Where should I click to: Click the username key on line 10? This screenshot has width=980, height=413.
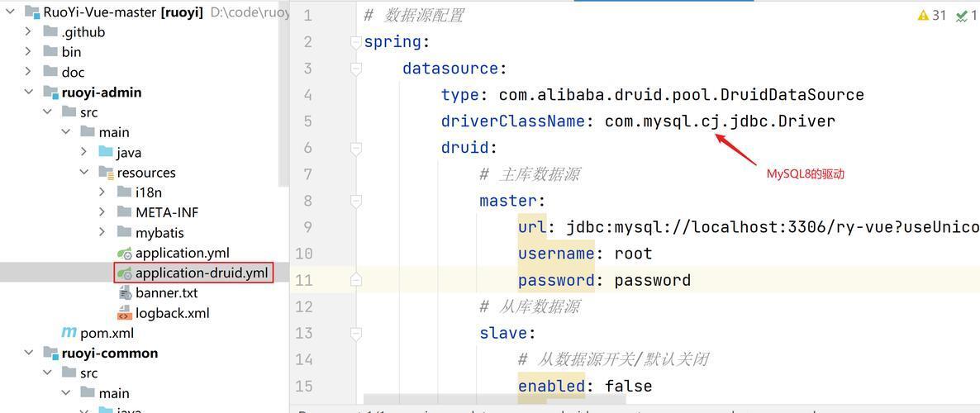click(x=556, y=254)
